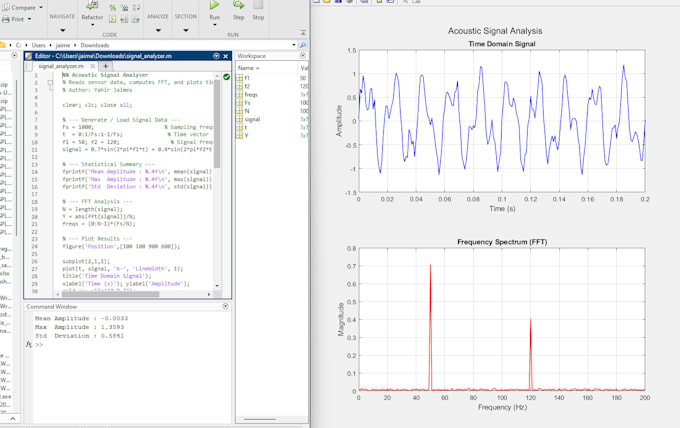Click the Compare files icon

(x=6, y=7)
